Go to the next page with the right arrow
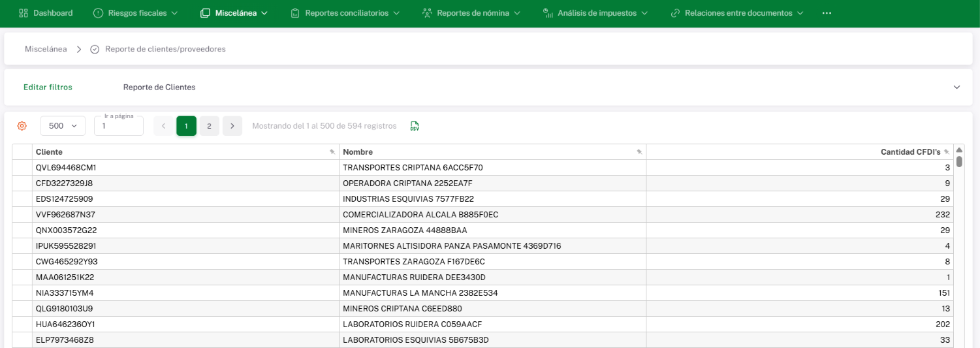980x348 pixels. click(232, 126)
